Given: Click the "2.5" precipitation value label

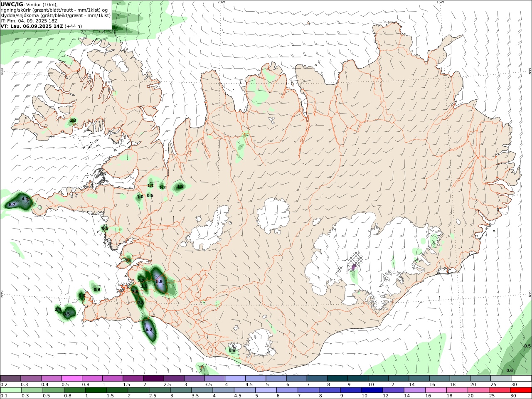Looking at the screenshot, I should [x=135, y=292].
